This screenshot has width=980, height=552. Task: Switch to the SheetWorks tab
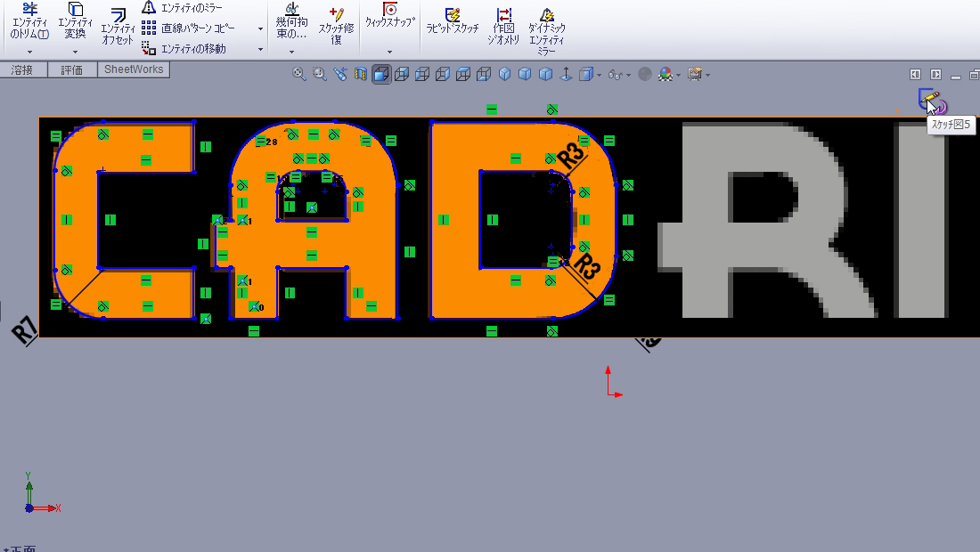pyautogui.click(x=134, y=69)
